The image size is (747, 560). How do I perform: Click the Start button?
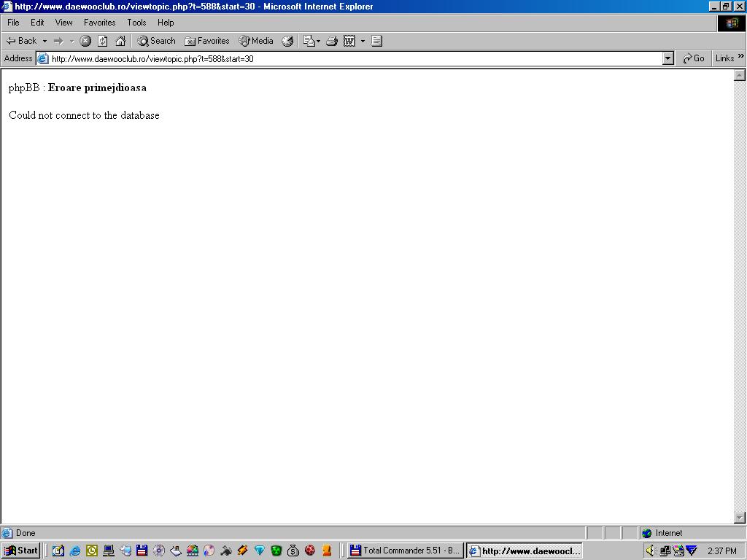(21, 551)
